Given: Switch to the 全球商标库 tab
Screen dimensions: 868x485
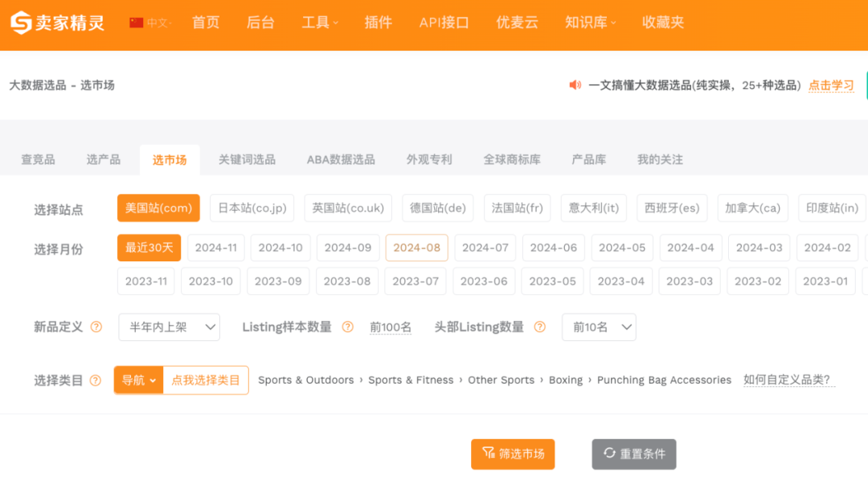Looking at the screenshot, I should click(x=512, y=159).
